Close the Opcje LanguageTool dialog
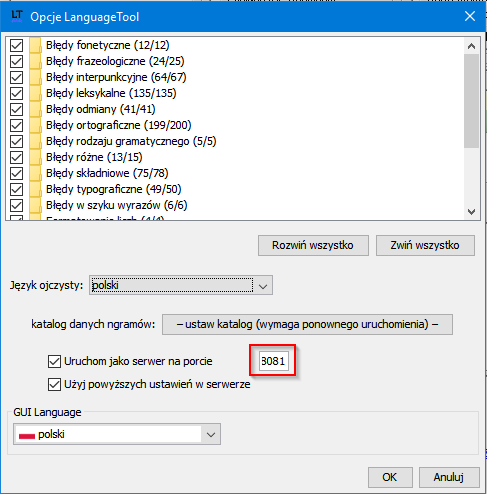The image size is (487, 494). [470, 16]
